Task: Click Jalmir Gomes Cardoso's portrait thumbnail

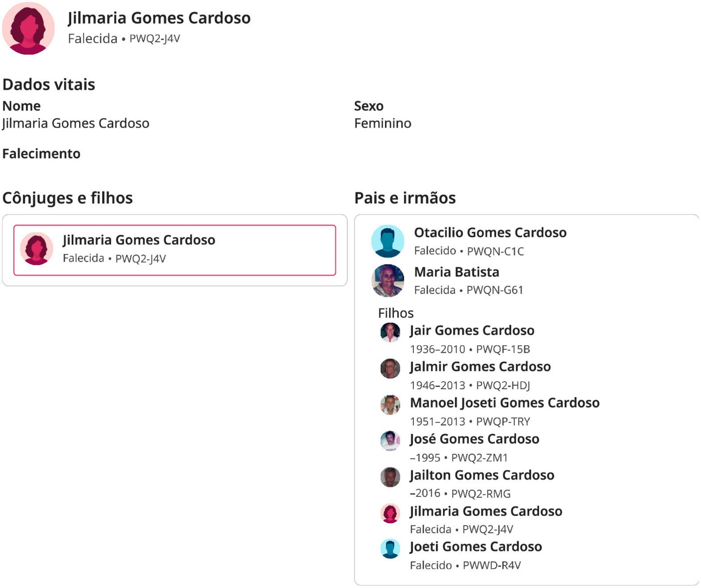Action: (x=390, y=368)
